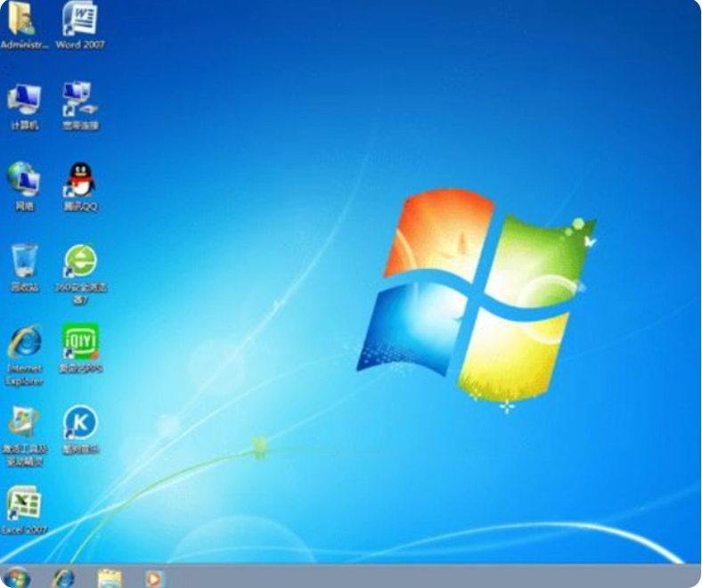Open Internet Explorer desktop icon
Screen dimensions: 702x588
pyautogui.click(x=25, y=342)
